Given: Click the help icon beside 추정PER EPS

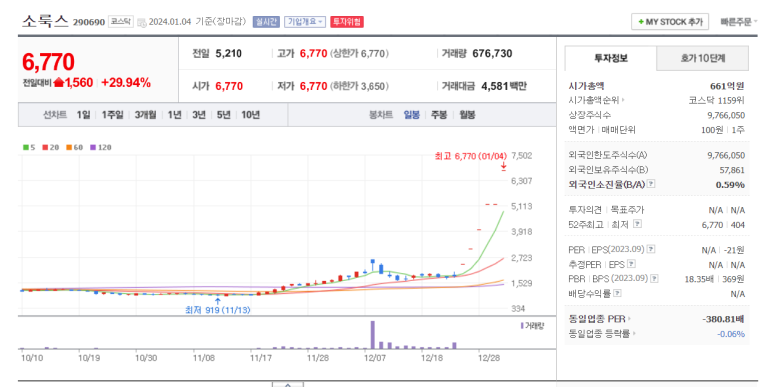Looking at the screenshot, I should (632, 264).
